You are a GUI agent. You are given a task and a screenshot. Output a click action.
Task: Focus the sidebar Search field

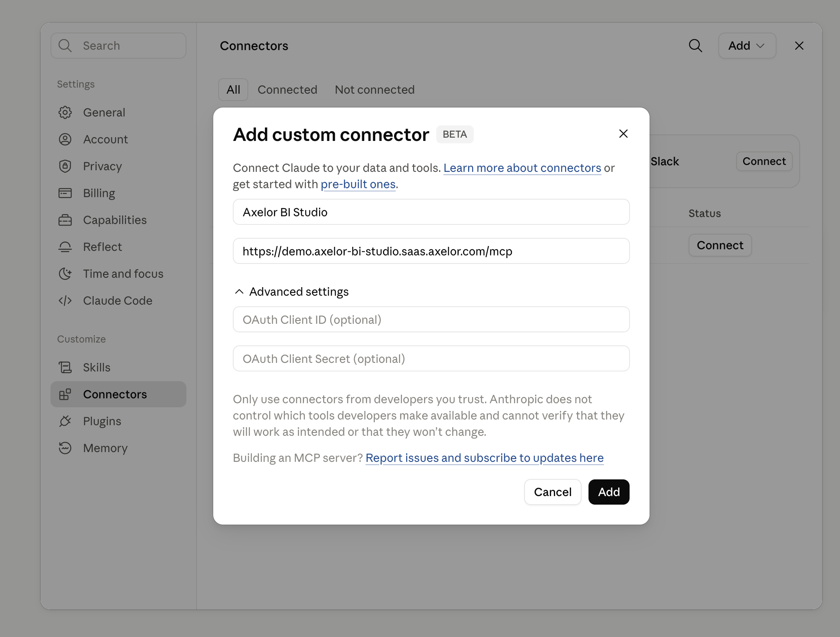click(118, 46)
